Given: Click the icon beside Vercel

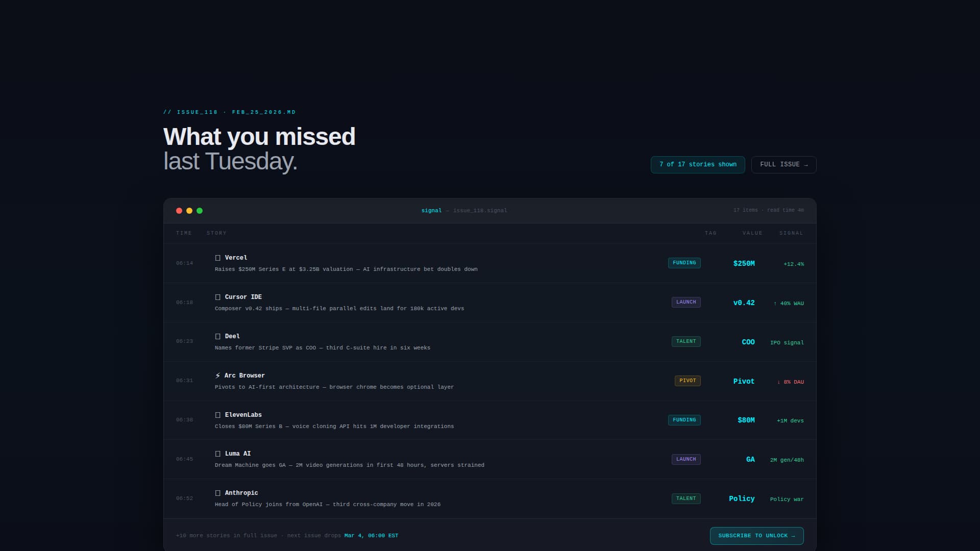Looking at the screenshot, I should point(218,258).
